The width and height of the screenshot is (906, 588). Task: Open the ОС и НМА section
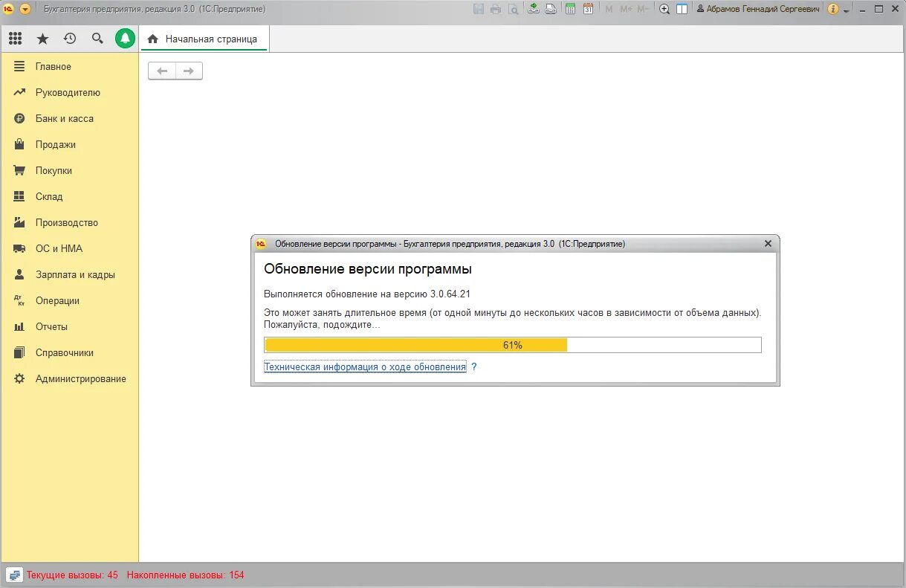pos(70,248)
